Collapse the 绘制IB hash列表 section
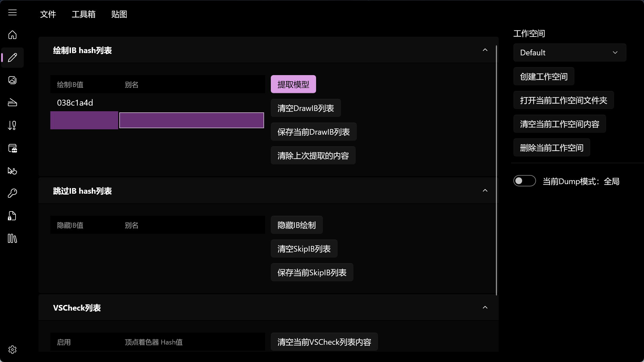The width and height of the screenshot is (644, 362). tap(485, 50)
